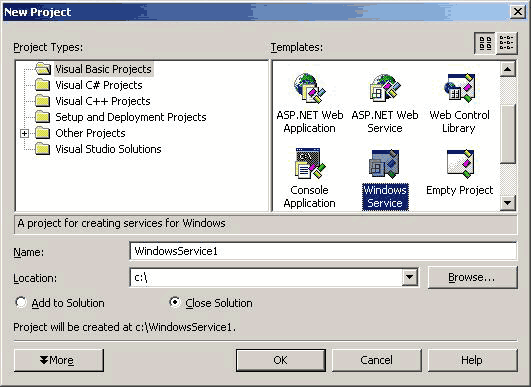This screenshot has width=531, height=387.
Task: Click the templates scrollbar down arrow
Action: pos(507,203)
